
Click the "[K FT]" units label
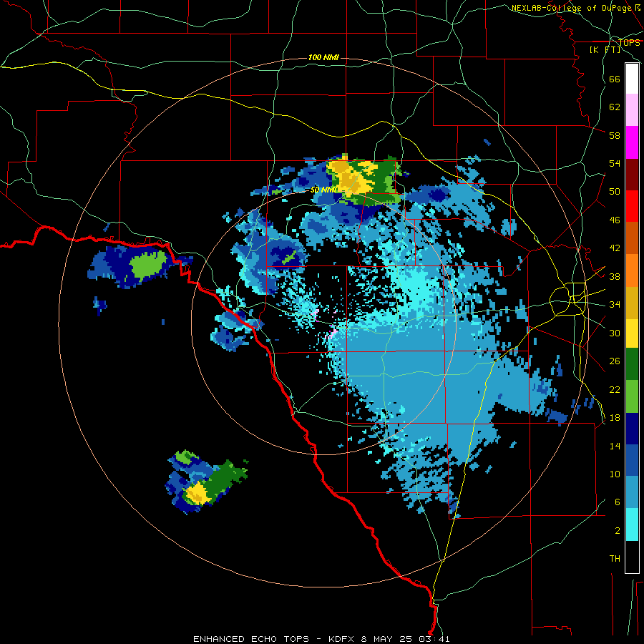605,50
